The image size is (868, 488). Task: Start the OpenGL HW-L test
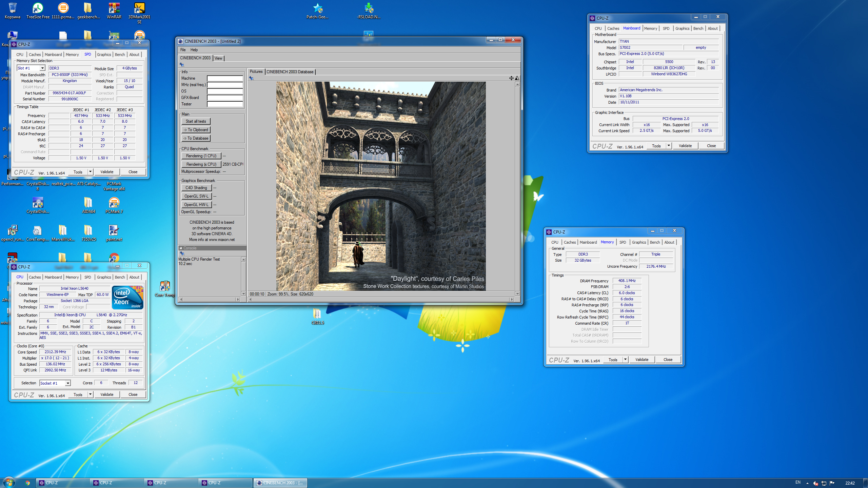[196, 205]
